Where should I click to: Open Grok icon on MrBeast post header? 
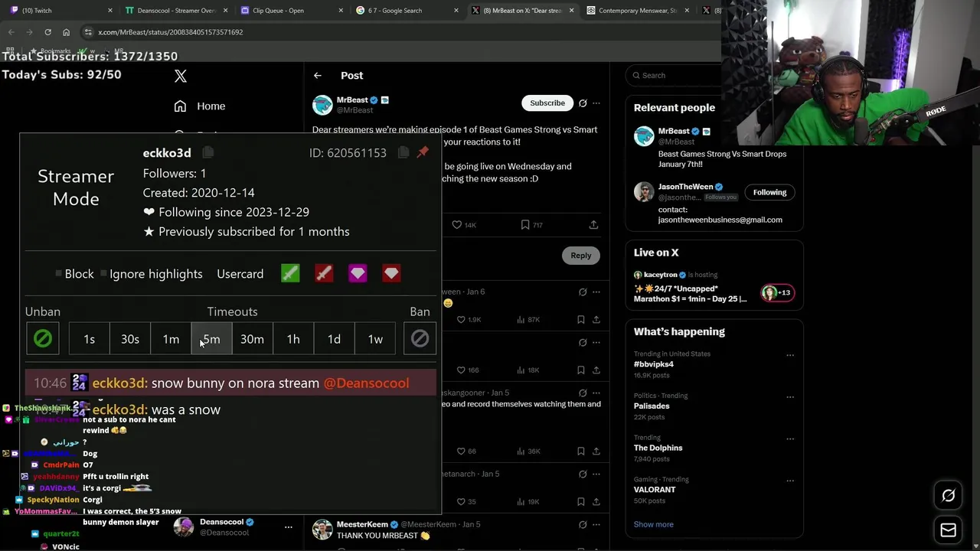point(583,103)
